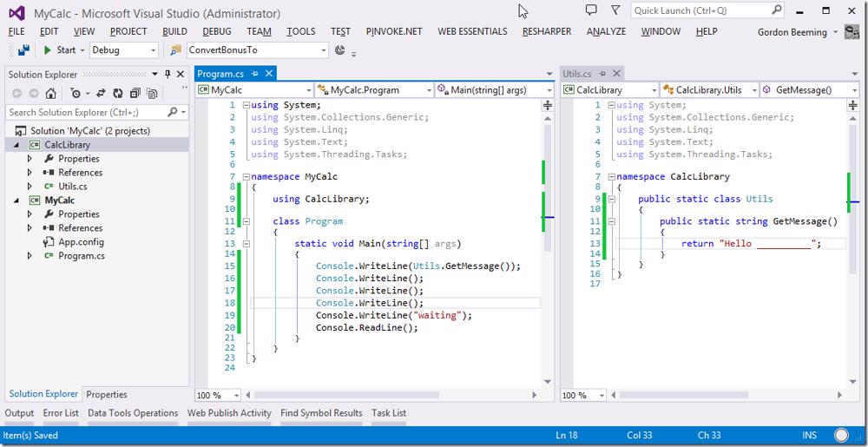This screenshot has width=868, height=447.
Task: Click the Collapse All icon in Solution Explorer
Action: tap(135, 94)
